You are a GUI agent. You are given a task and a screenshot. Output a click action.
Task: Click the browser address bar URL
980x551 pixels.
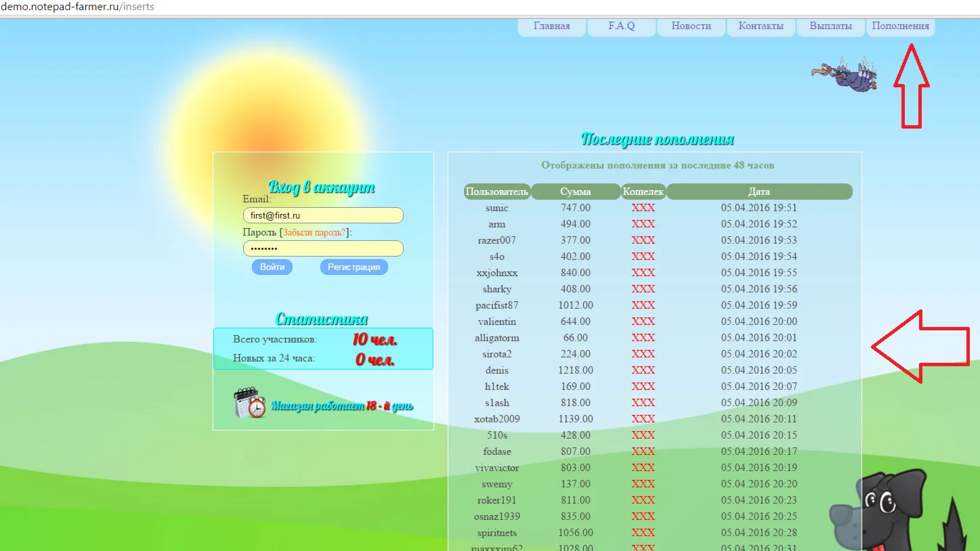[x=78, y=7]
